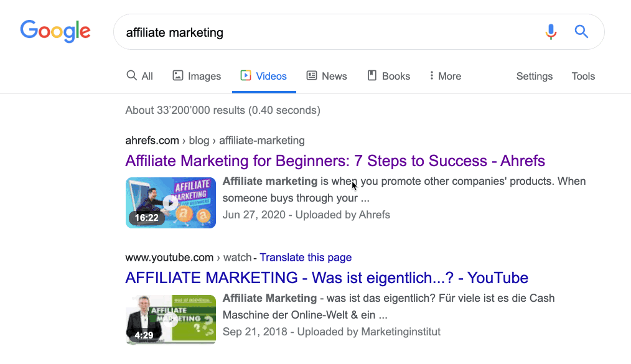Open the Settings menu

[534, 76]
